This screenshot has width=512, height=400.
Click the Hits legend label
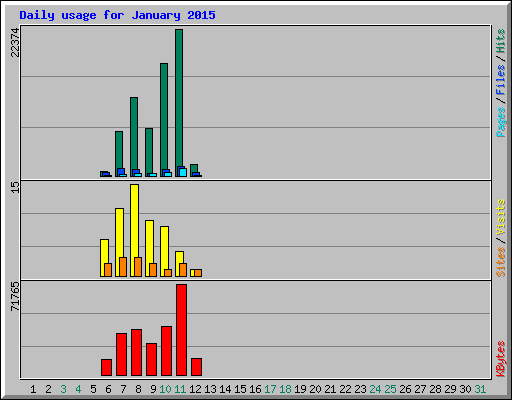[x=501, y=41]
